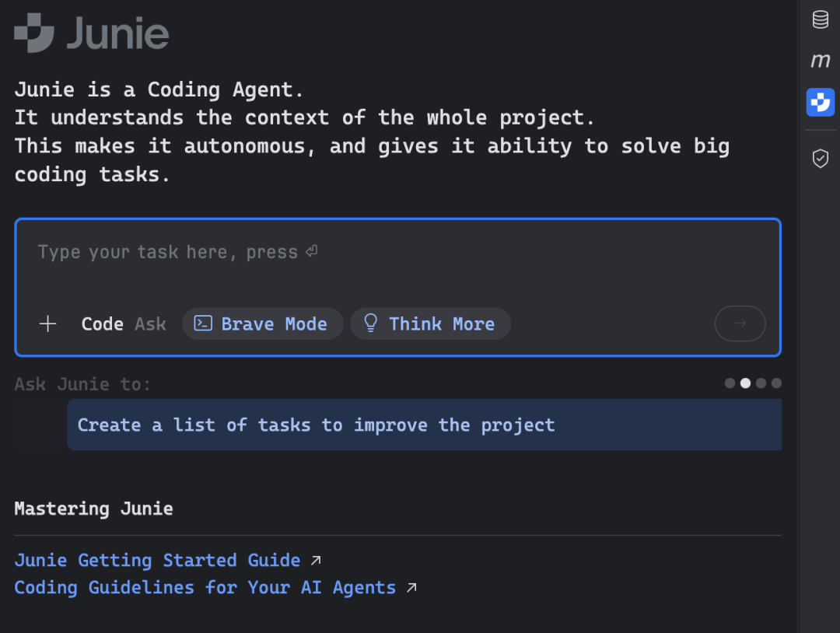This screenshot has height=633, width=840.
Task: Click the Junie logo at top
Action: (92, 33)
